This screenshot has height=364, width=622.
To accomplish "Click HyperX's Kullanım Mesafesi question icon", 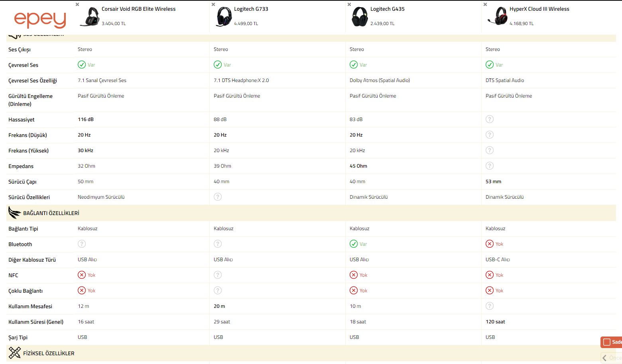I will pos(490,306).
